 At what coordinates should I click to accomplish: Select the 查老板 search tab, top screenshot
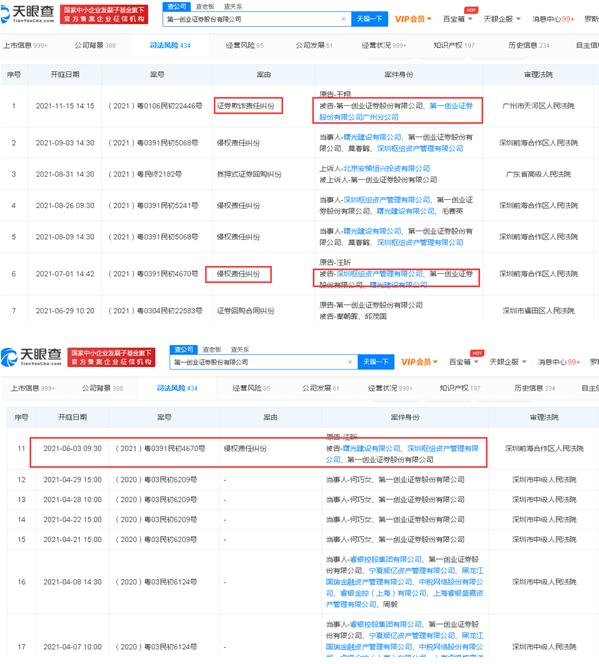[205, 7]
